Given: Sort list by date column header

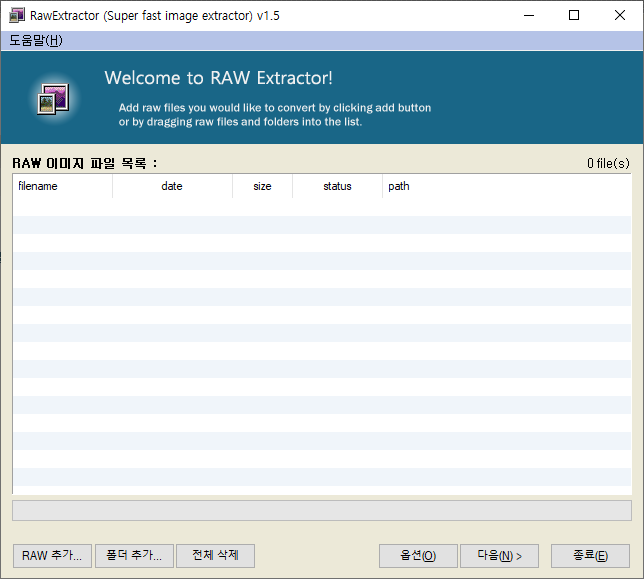Looking at the screenshot, I should point(172,186).
